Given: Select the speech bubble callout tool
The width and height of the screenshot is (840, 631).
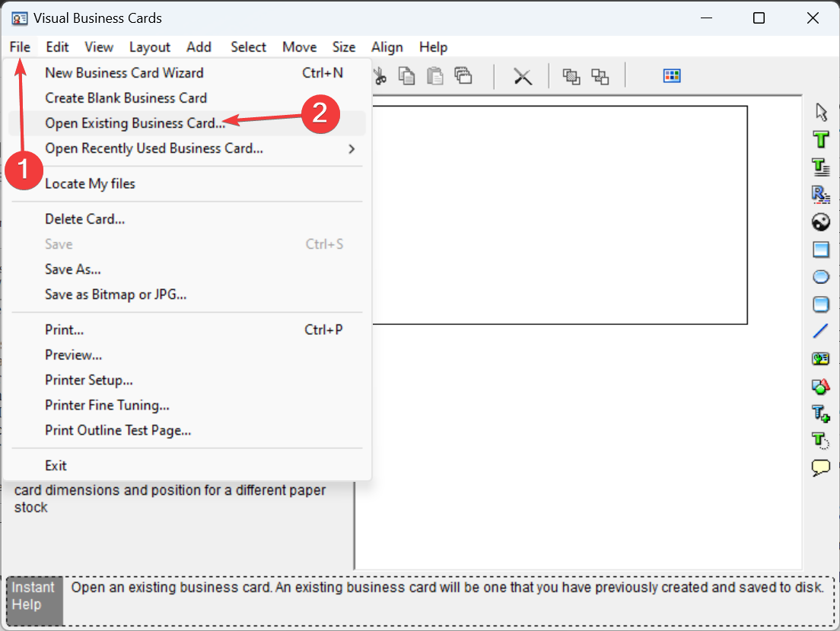Looking at the screenshot, I should tap(821, 468).
